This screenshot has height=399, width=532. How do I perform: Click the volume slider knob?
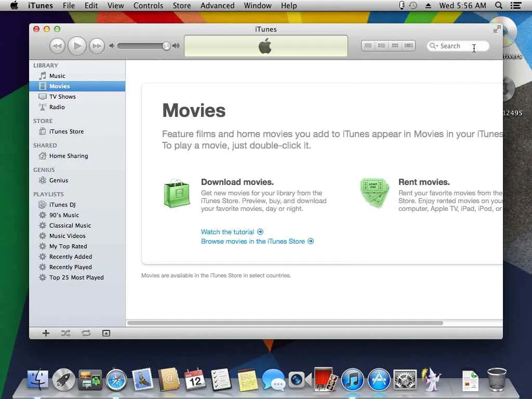point(166,46)
